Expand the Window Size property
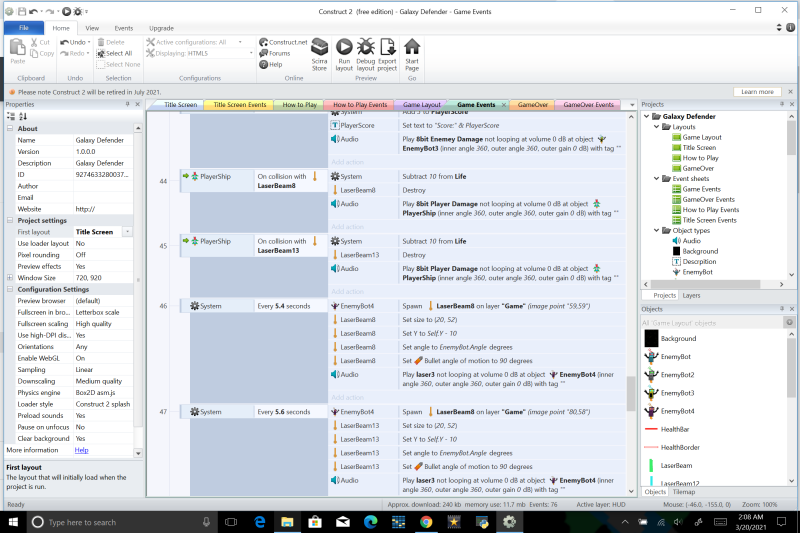 pos(10,278)
